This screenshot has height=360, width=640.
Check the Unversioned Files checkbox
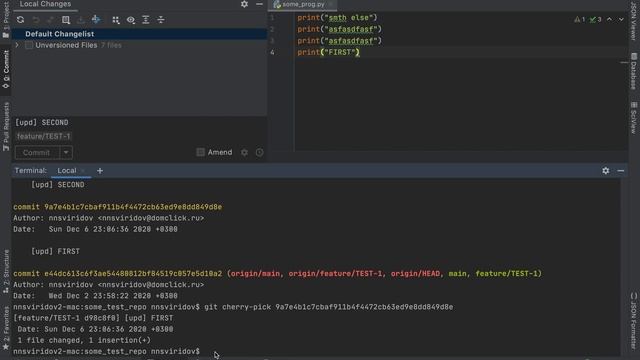29,45
